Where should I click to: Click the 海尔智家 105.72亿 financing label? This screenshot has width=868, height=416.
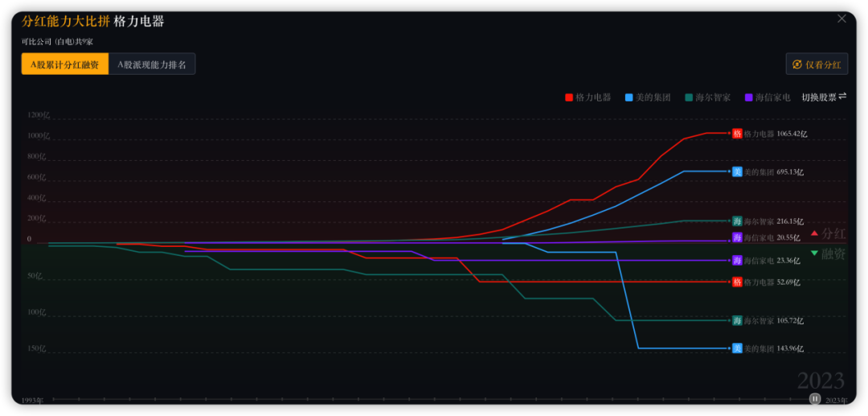click(x=774, y=321)
